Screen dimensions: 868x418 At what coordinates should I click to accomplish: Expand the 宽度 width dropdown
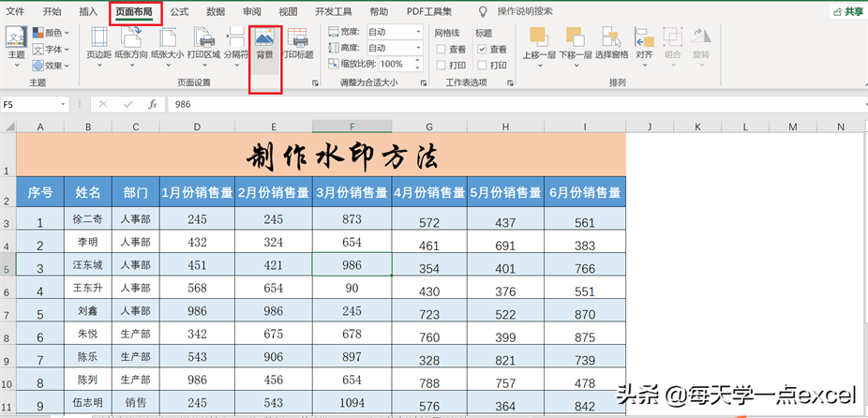click(x=418, y=32)
